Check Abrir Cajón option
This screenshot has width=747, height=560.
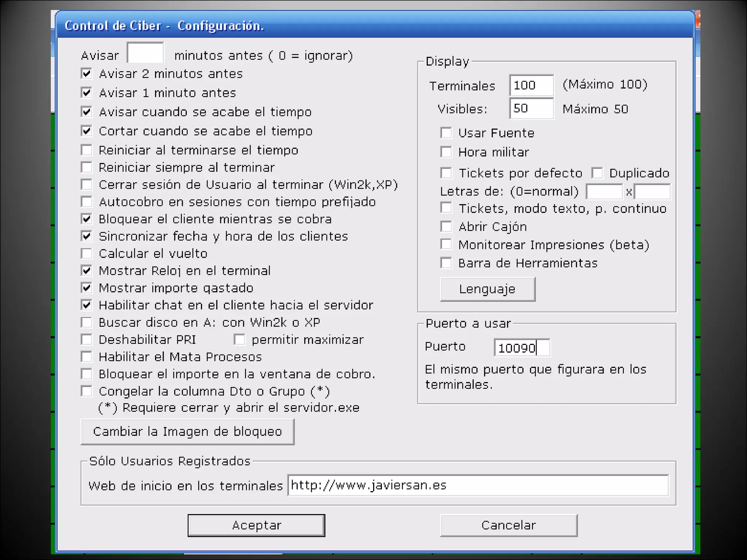tap(446, 226)
